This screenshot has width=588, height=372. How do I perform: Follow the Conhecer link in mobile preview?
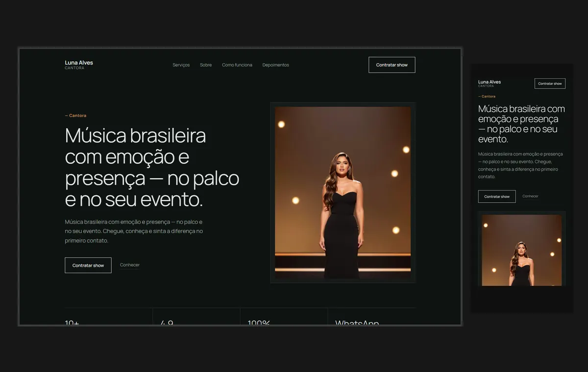(x=530, y=196)
